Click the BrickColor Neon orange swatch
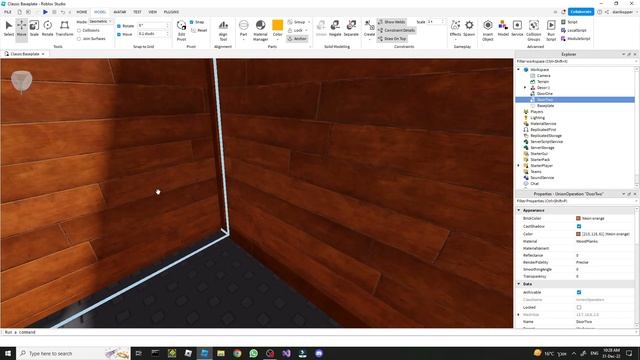The image size is (640, 360). pyautogui.click(x=578, y=218)
